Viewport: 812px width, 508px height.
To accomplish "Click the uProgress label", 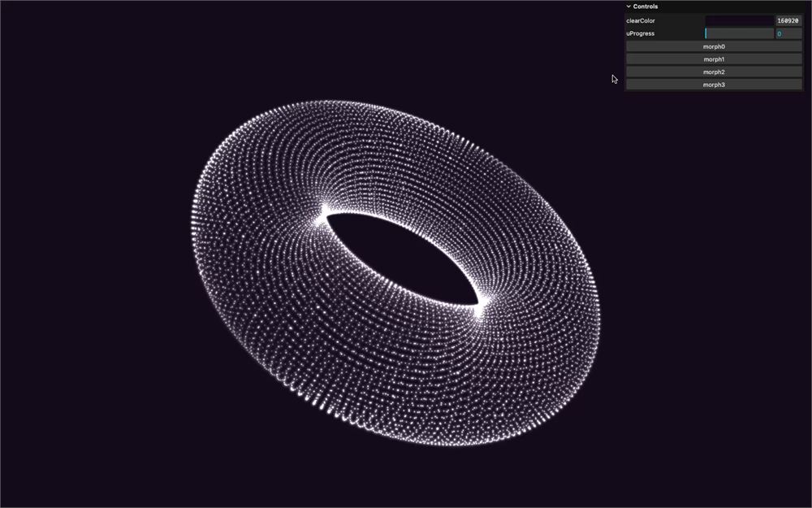I will click(x=641, y=33).
